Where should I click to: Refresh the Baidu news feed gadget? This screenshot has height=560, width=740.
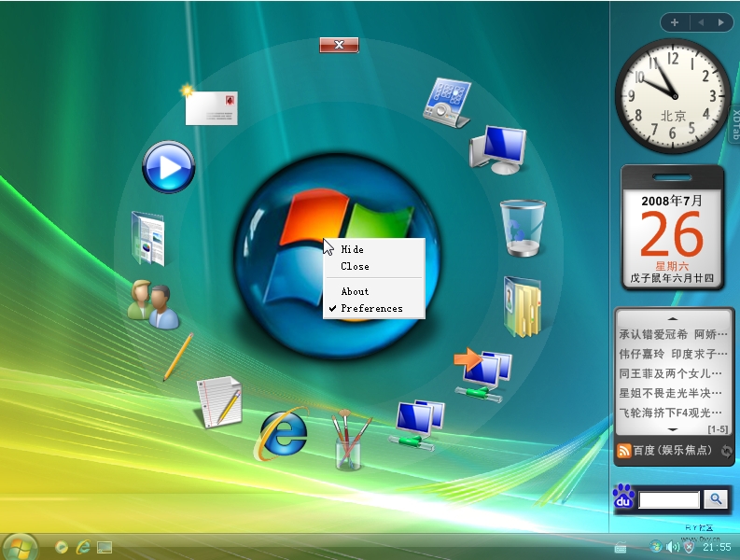726,451
